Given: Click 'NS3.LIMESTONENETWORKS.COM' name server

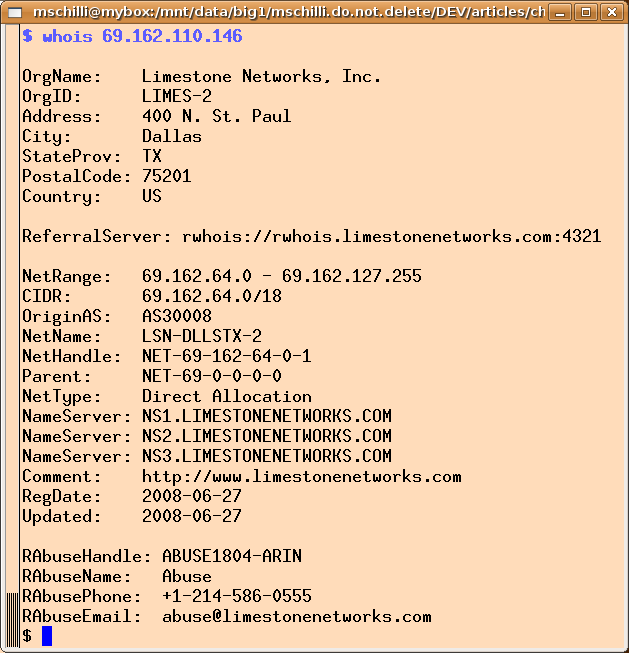Looking at the screenshot, I should pyautogui.click(x=267, y=456).
